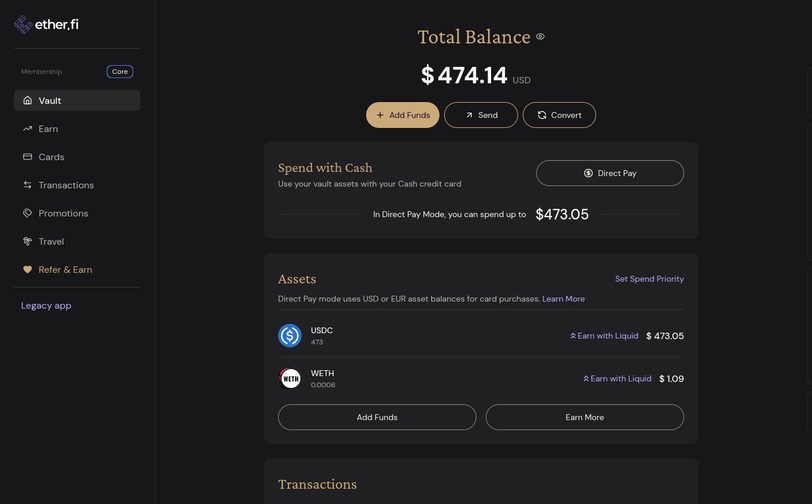Open Transactions in the sidebar
Screen dimensions: 812x504
(x=77, y=185)
